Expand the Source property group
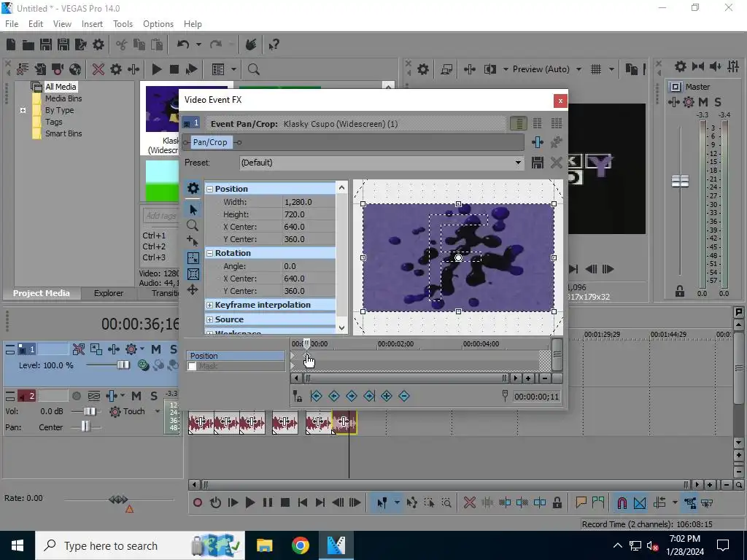The height and width of the screenshot is (560, 747). tap(209, 319)
